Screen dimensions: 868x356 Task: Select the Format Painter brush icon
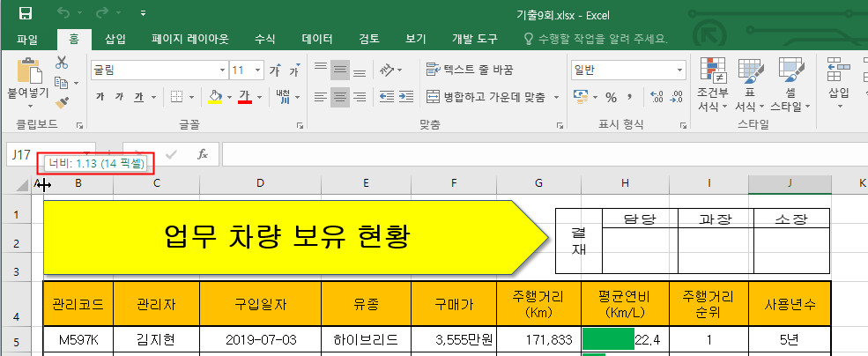click(x=62, y=103)
